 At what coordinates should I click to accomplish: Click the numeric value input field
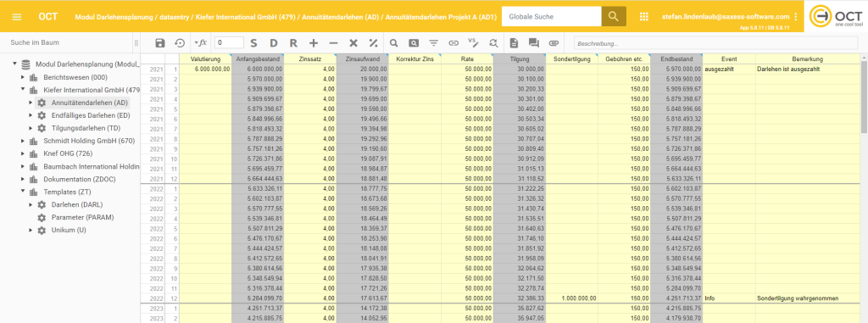pos(229,42)
